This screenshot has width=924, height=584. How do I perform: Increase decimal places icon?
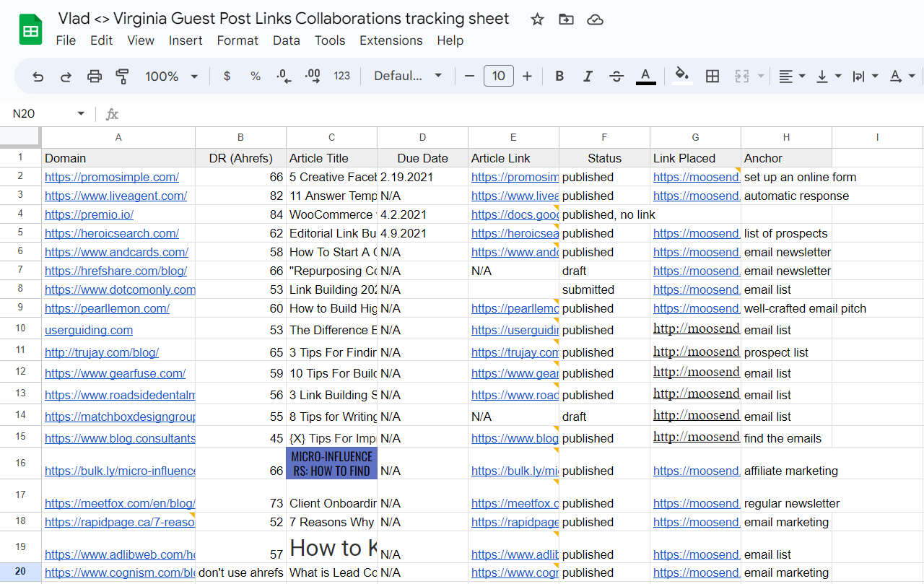[x=313, y=76]
